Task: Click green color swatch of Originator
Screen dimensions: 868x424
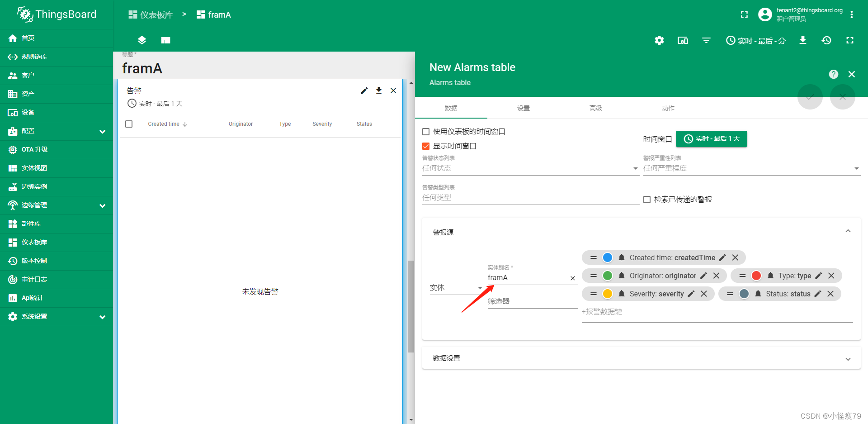Action: tap(608, 276)
